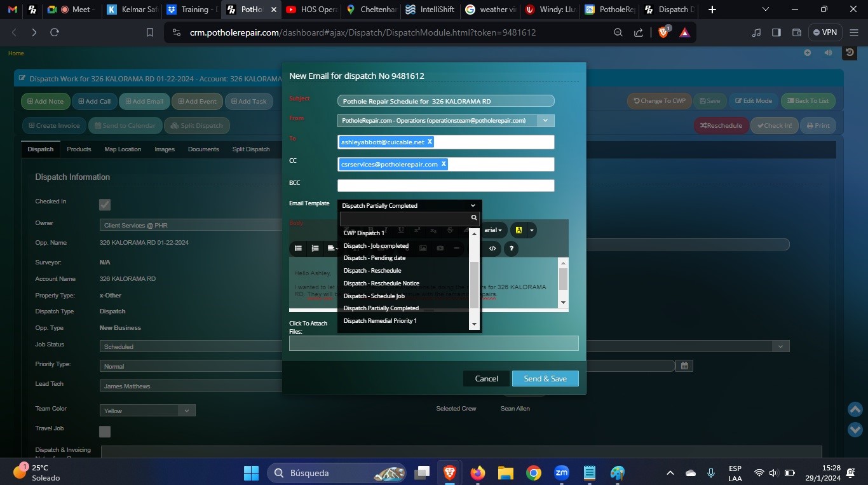Open Brave Shields lion icon
868x485 pixels.
click(x=663, y=32)
